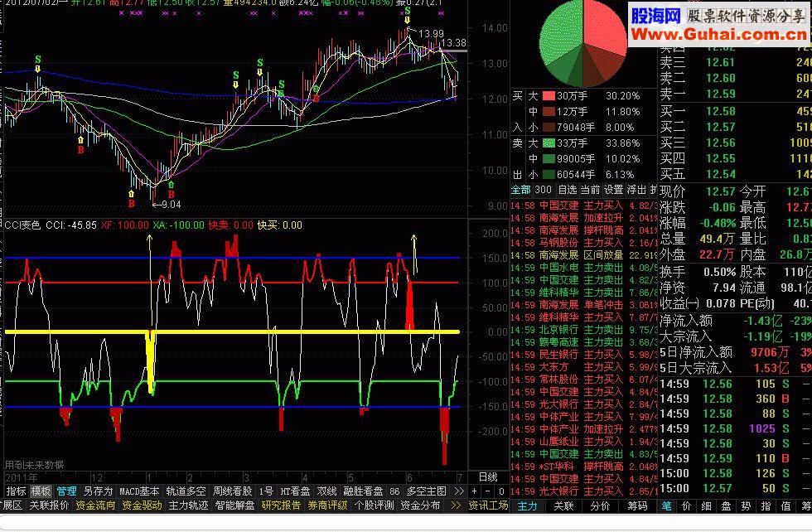Open the 关联报价 tab
Viewport: 812px width, 532px height.
(x=49, y=505)
